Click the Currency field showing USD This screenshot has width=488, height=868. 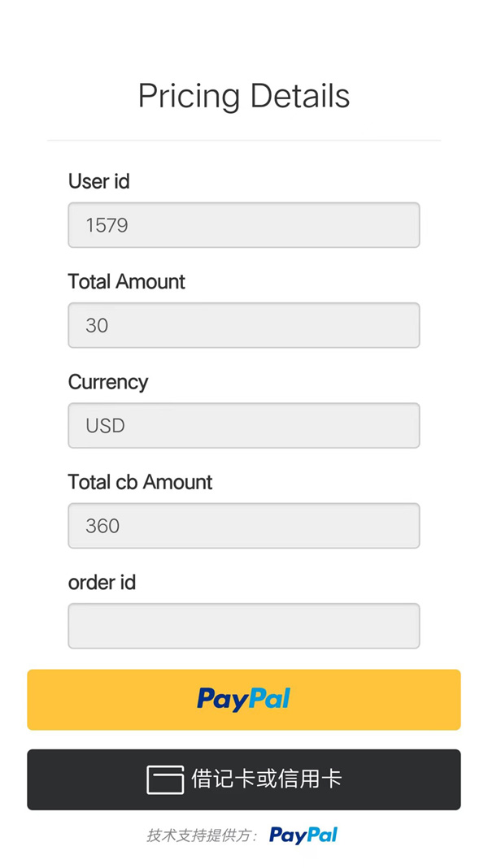(x=244, y=425)
